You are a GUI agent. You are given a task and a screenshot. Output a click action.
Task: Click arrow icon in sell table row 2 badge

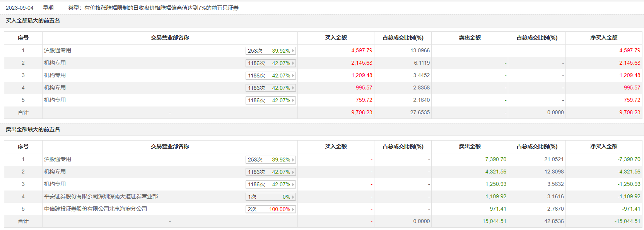[x=293, y=172]
